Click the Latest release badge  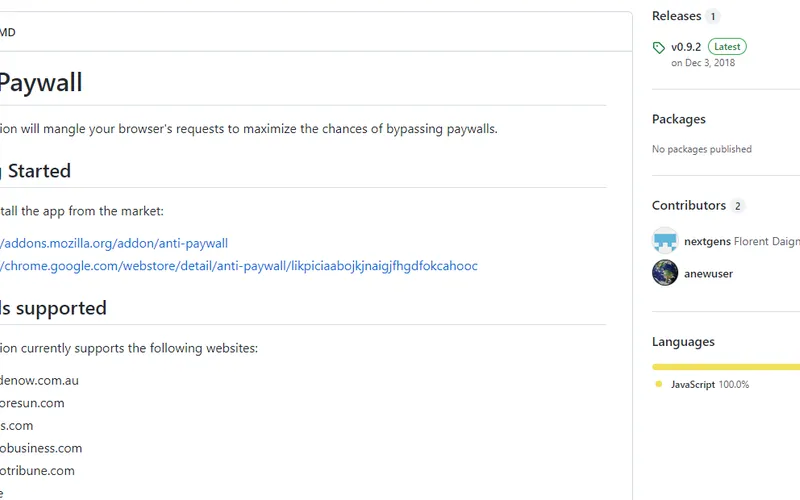(727, 47)
